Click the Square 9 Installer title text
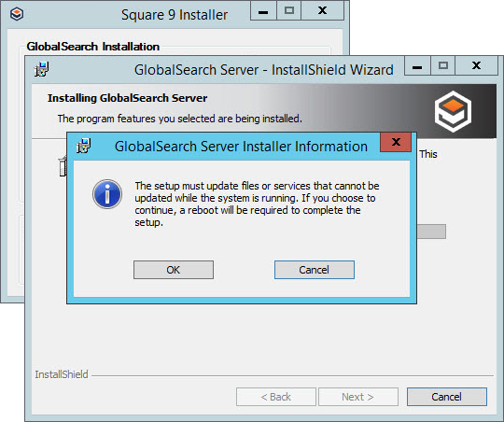Screen dimensions: 504x422 (175, 15)
